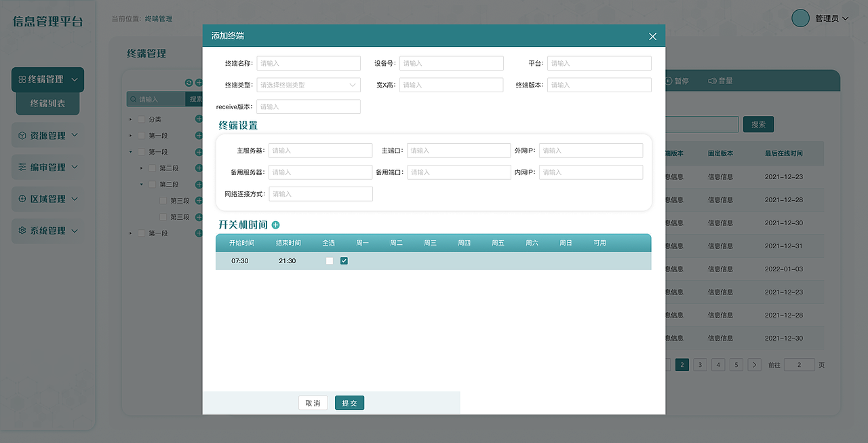Open the 管理员 account dropdown

click(x=832, y=18)
